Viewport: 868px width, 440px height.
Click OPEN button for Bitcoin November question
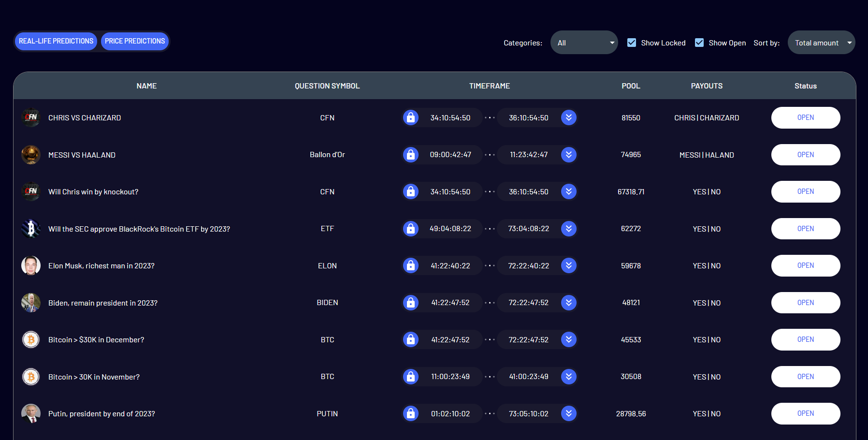[x=806, y=377]
